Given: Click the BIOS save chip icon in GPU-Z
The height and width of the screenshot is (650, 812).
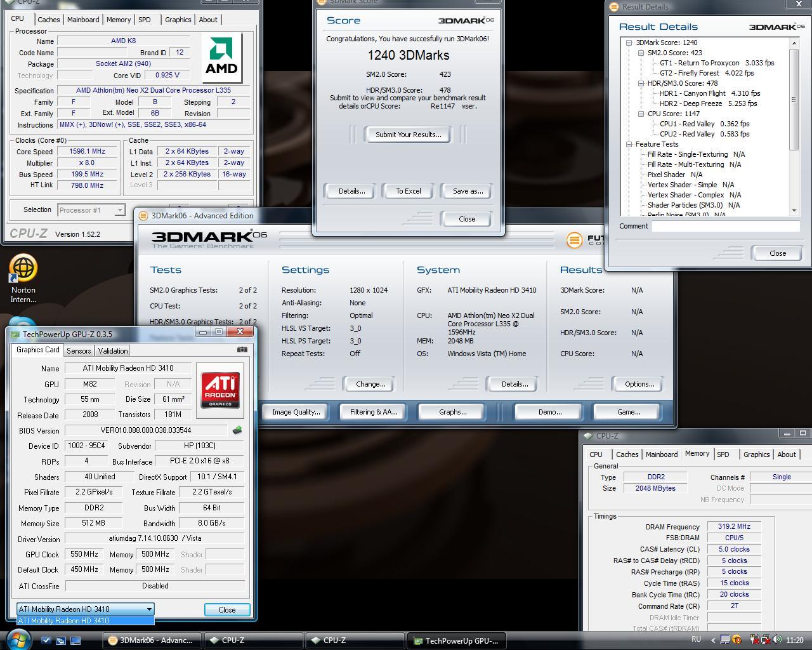Looking at the screenshot, I should (x=237, y=430).
